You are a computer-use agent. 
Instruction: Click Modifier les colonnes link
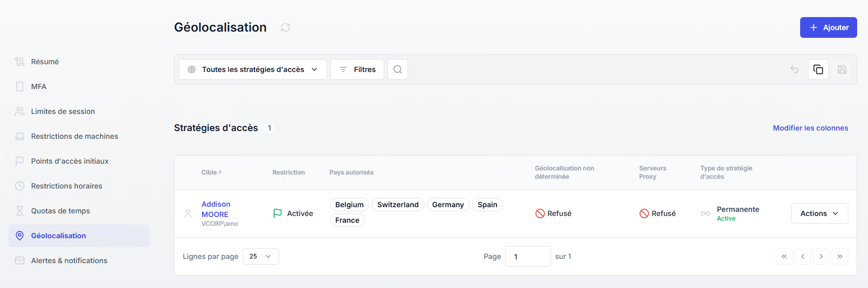[811, 128]
